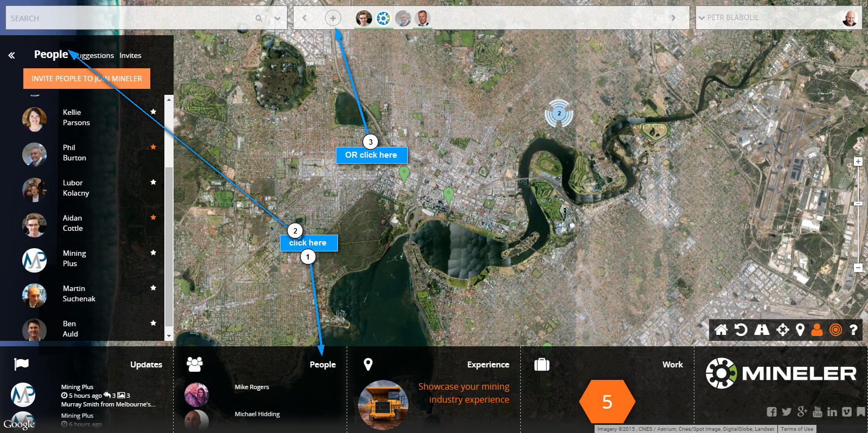Viewport: 868px width, 433px height.
Task: Toggle the orange target rings icon
Action: [x=835, y=329]
